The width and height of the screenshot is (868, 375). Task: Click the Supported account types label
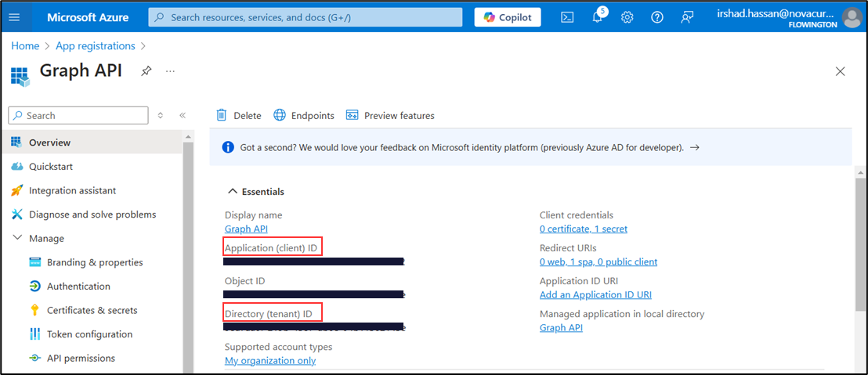pos(278,347)
